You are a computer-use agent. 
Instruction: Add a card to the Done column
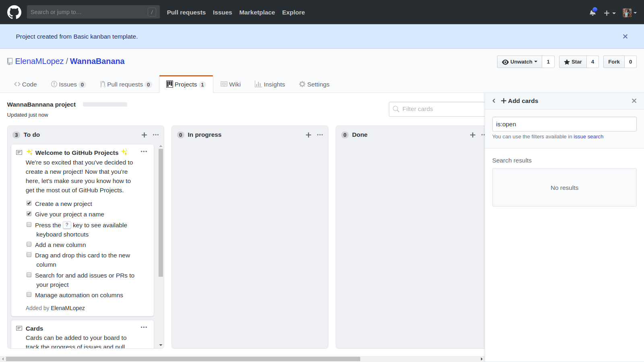pyautogui.click(x=473, y=135)
